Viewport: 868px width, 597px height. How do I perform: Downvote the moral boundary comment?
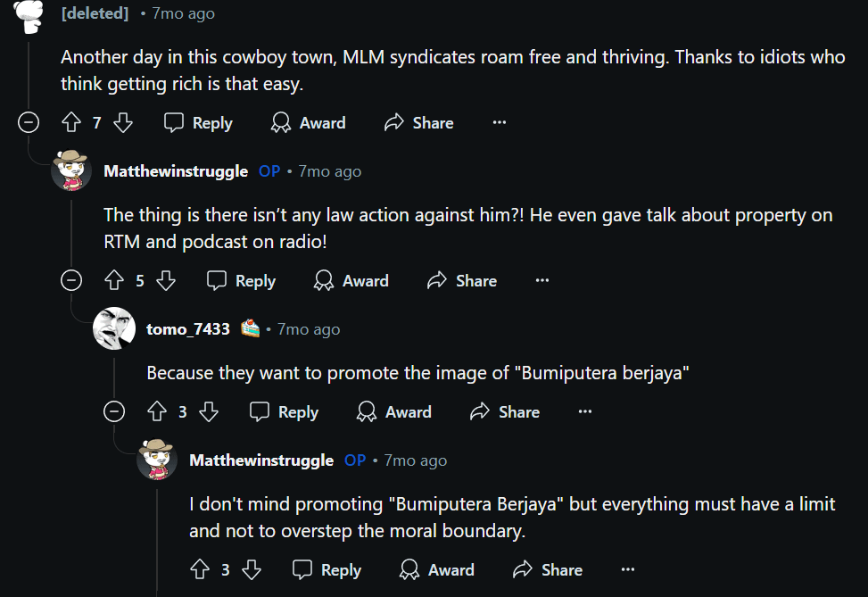(x=252, y=570)
